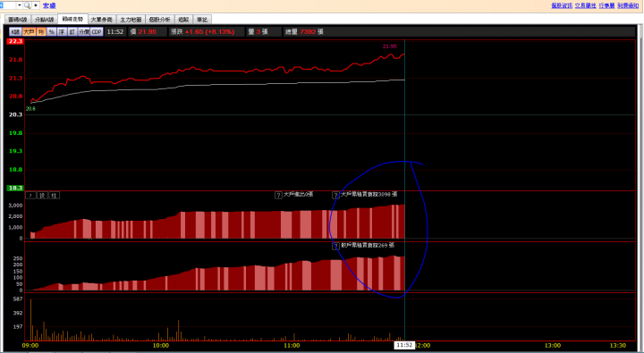The height and width of the screenshot is (353, 644).
Task: Click the 11:00 time axis label
Action: [292, 346]
